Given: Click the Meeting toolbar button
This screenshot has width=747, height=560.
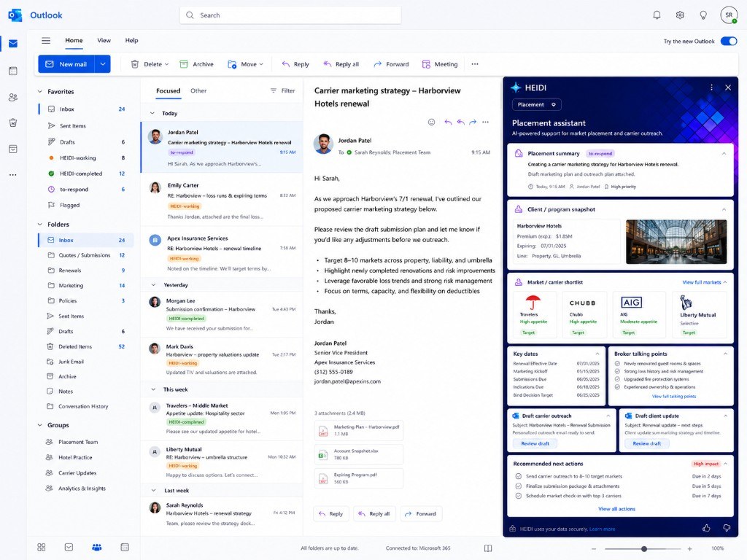Looking at the screenshot, I should 440,64.
